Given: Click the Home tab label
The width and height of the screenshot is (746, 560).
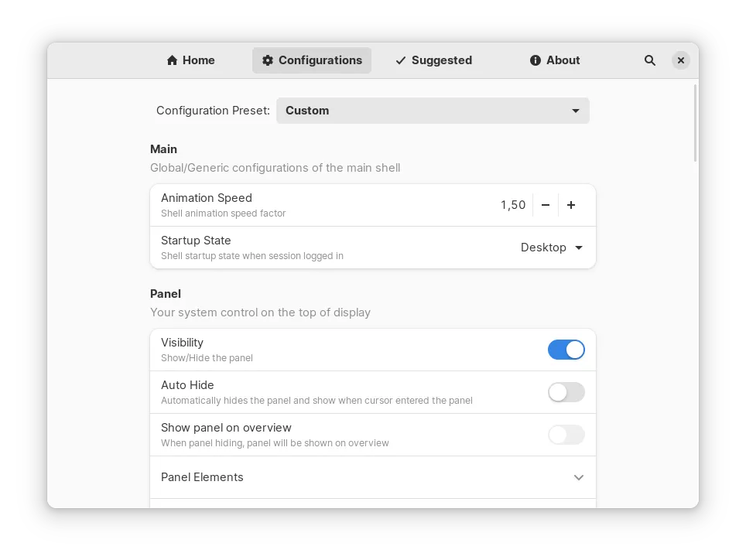Looking at the screenshot, I should coord(199,60).
